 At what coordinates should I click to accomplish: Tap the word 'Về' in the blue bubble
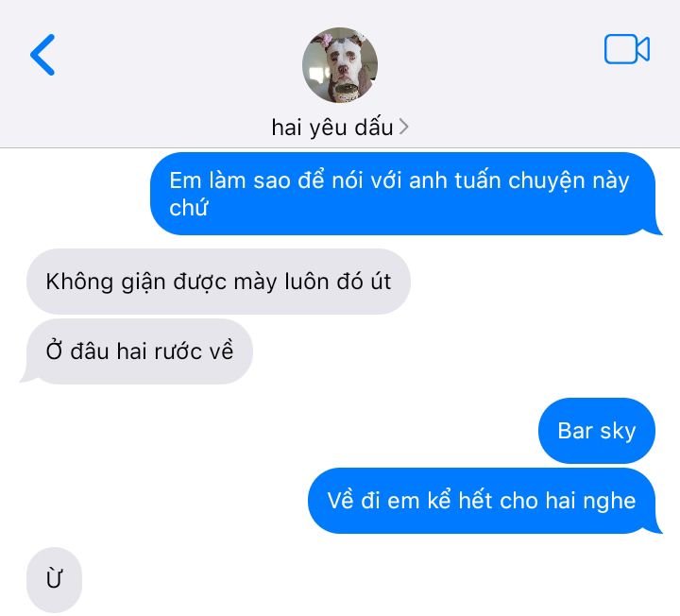tap(340, 500)
